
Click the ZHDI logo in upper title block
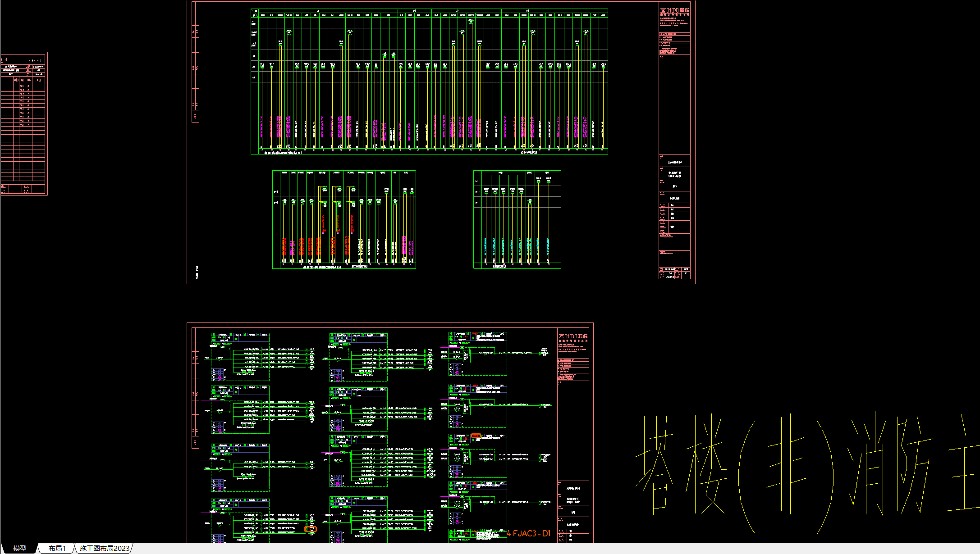[675, 10]
